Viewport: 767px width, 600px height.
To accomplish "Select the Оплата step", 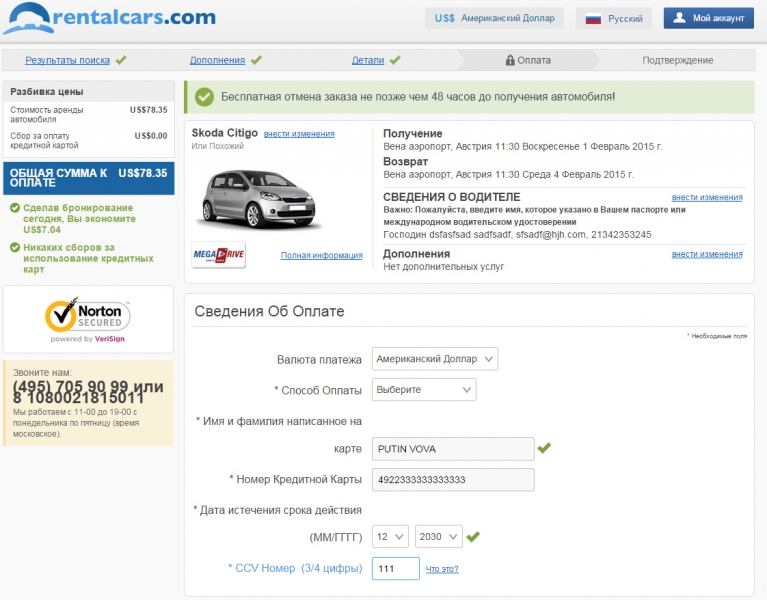I will pyautogui.click(x=528, y=60).
